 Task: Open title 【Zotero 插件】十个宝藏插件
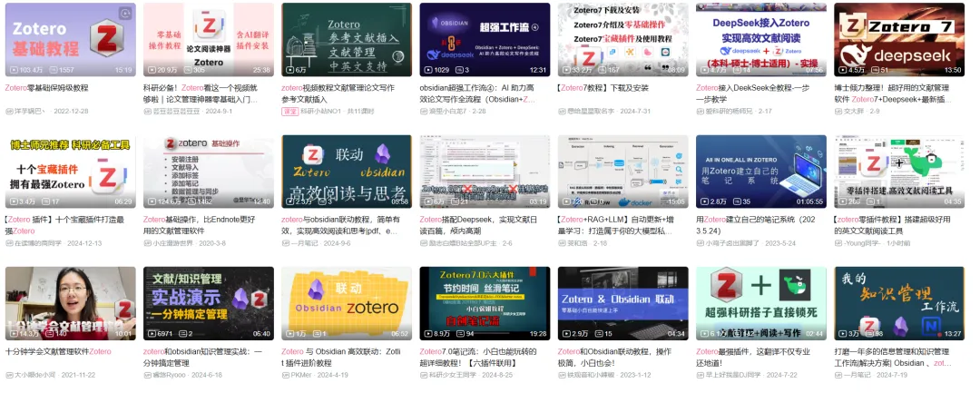(65, 225)
